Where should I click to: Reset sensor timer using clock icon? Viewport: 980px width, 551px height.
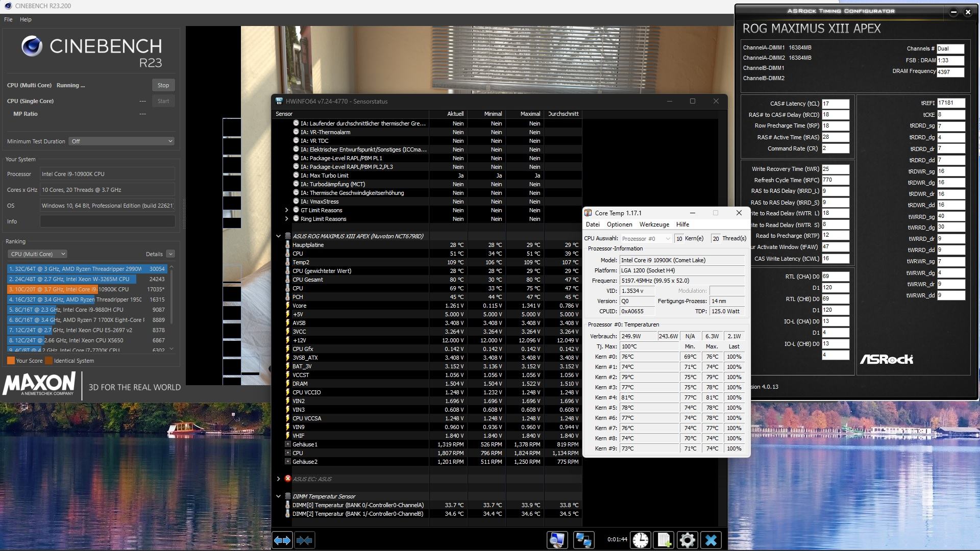(x=641, y=540)
